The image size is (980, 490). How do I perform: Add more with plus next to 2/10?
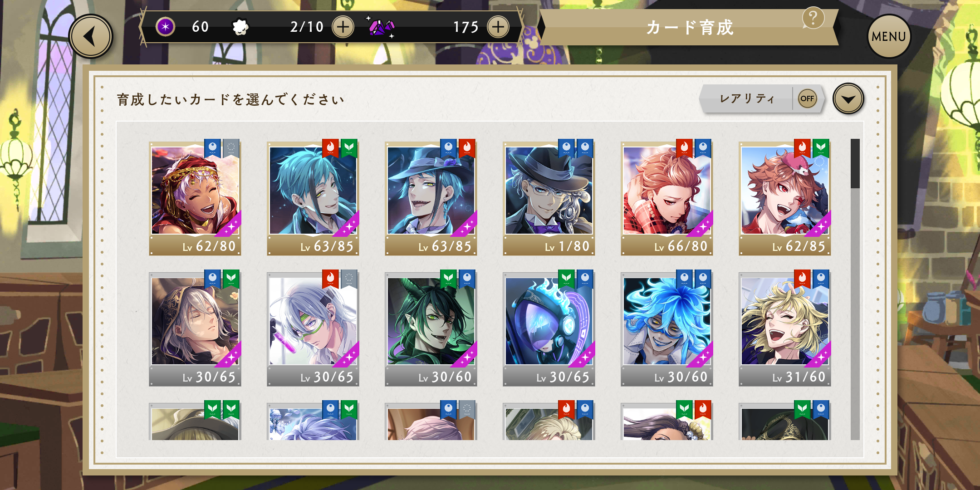(x=343, y=27)
